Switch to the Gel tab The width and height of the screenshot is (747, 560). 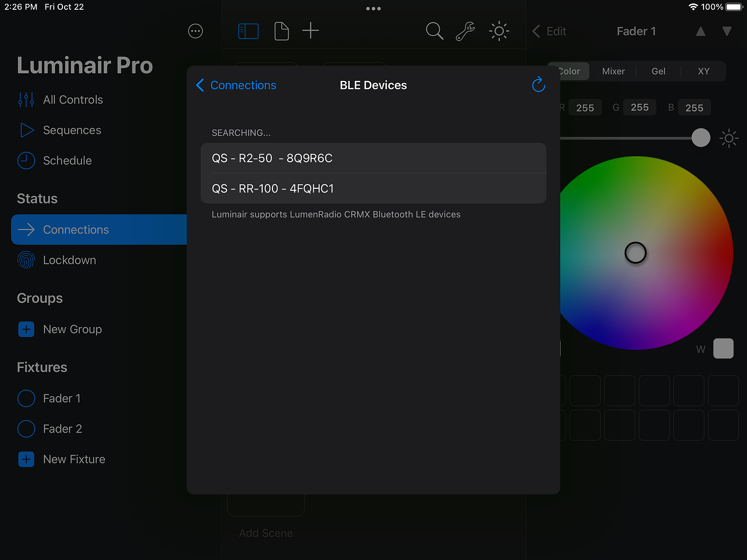point(658,71)
